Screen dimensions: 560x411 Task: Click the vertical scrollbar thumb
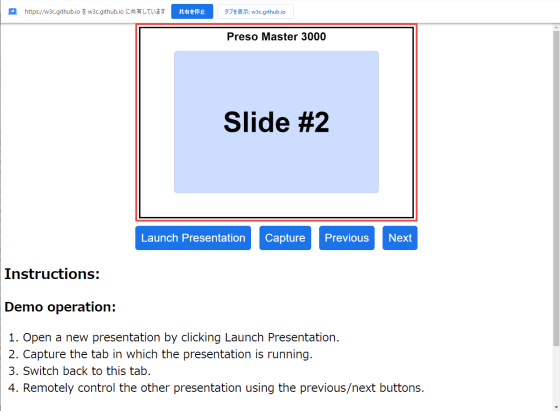tap(556, 188)
